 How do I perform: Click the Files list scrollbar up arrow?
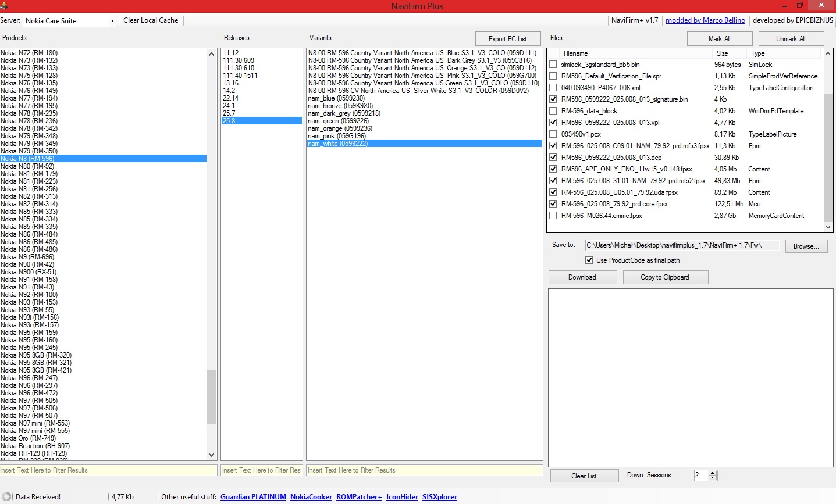(828, 53)
